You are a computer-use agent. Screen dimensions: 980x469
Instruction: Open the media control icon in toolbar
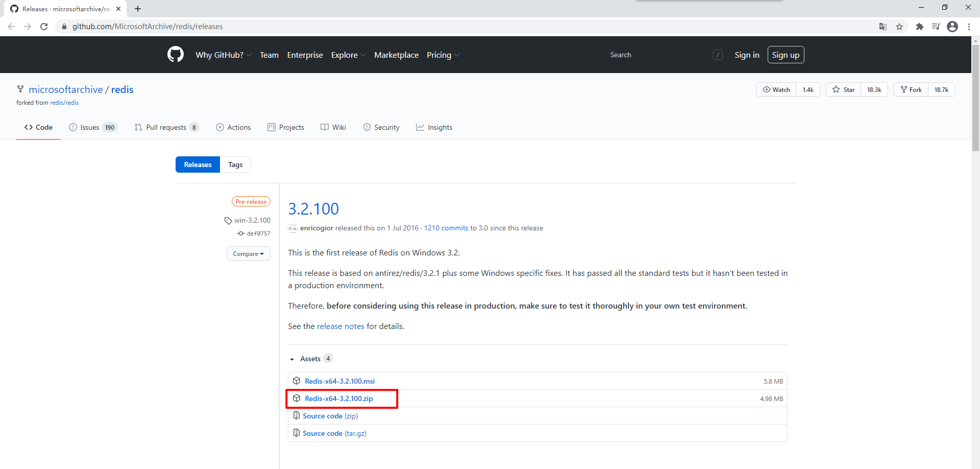pyautogui.click(x=936, y=27)
